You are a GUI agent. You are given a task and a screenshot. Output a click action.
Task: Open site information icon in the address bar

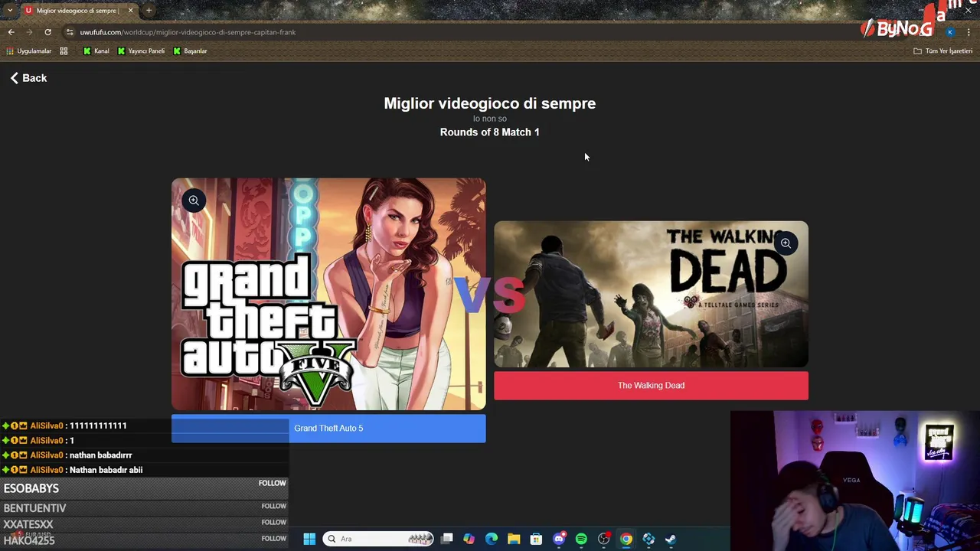70,32
